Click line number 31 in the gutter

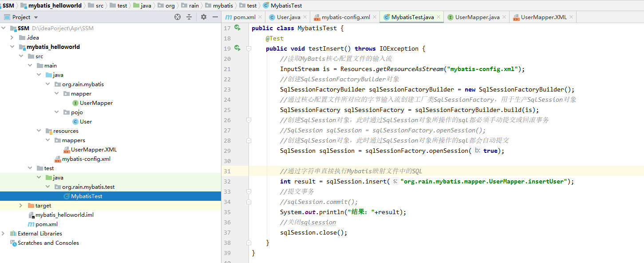(227, 171)
